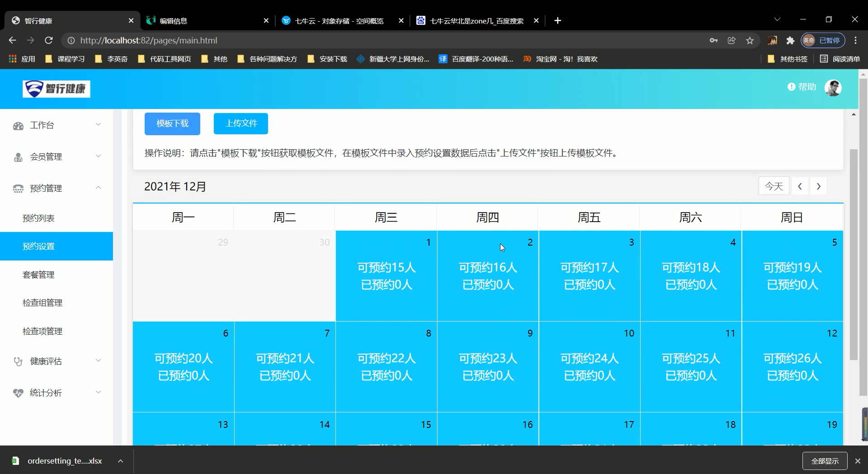Select the December 1 calendar cell

387,276
